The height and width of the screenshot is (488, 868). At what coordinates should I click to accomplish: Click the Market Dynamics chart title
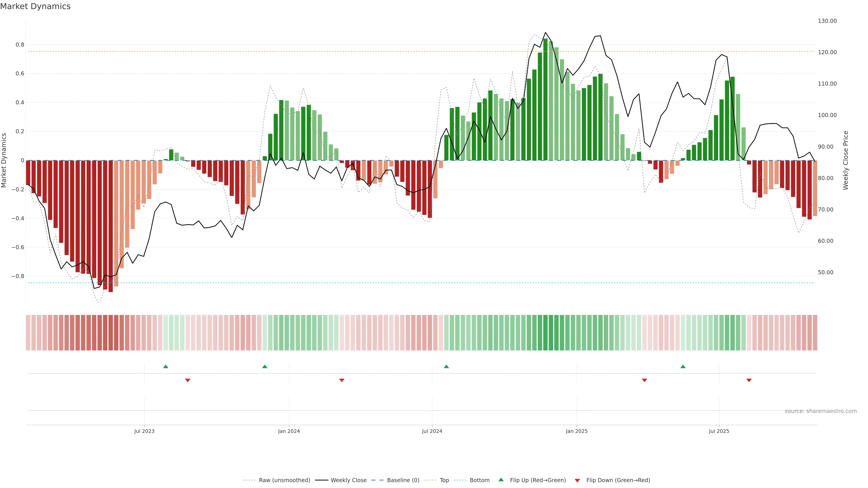point(35,6)
